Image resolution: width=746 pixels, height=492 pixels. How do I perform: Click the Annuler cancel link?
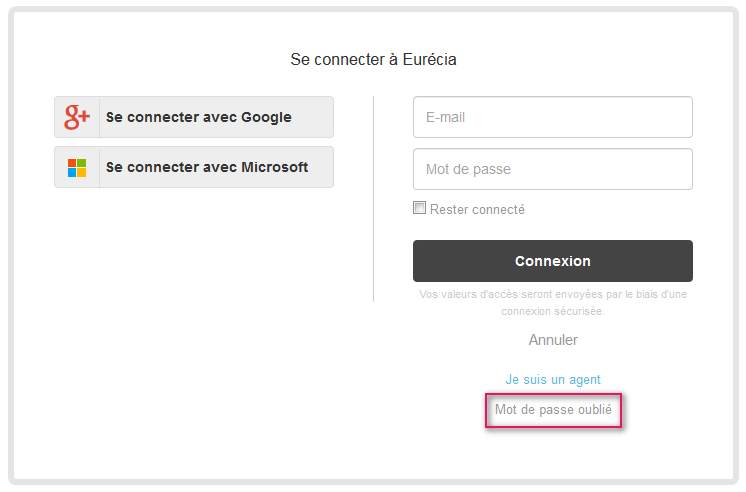coord(553,340)
